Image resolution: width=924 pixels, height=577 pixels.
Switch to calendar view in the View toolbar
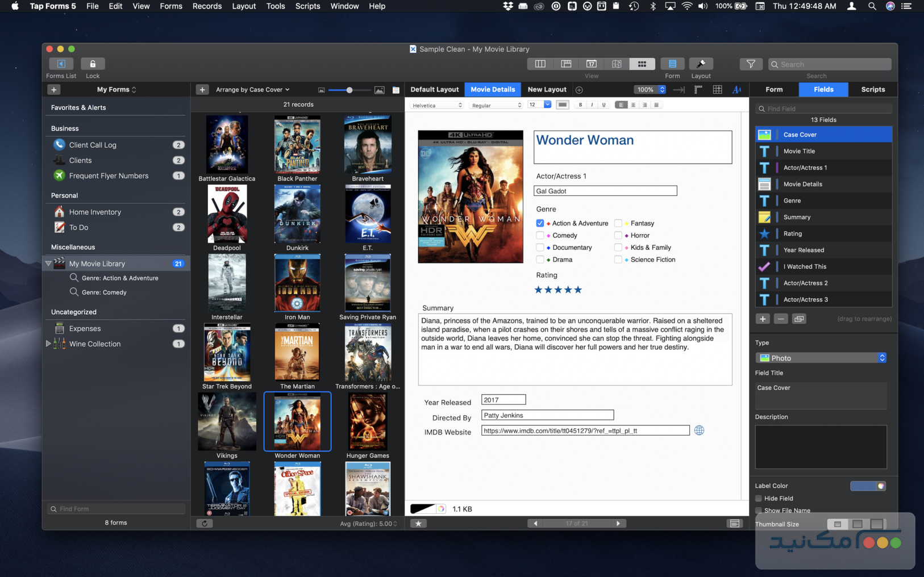[x=592, y=64]
